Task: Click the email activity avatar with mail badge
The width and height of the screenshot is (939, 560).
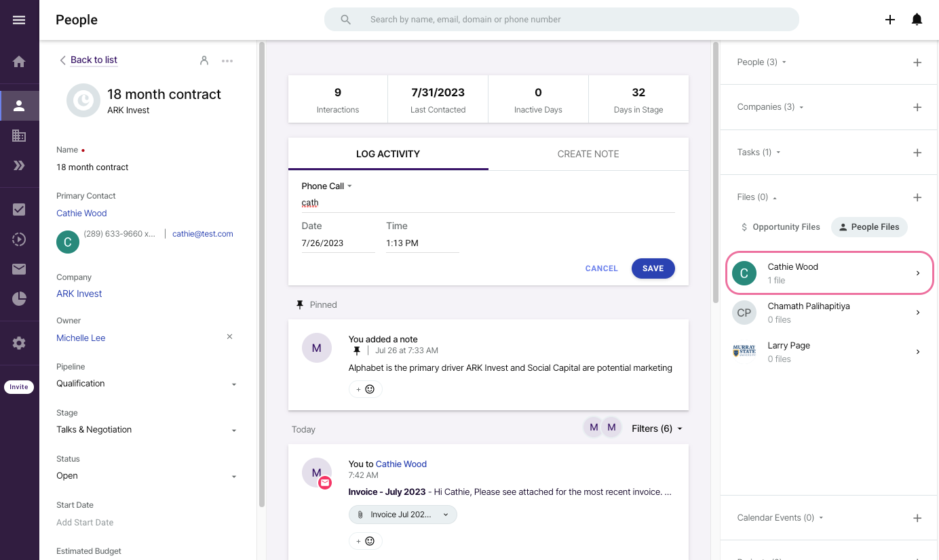Action: 317,473
